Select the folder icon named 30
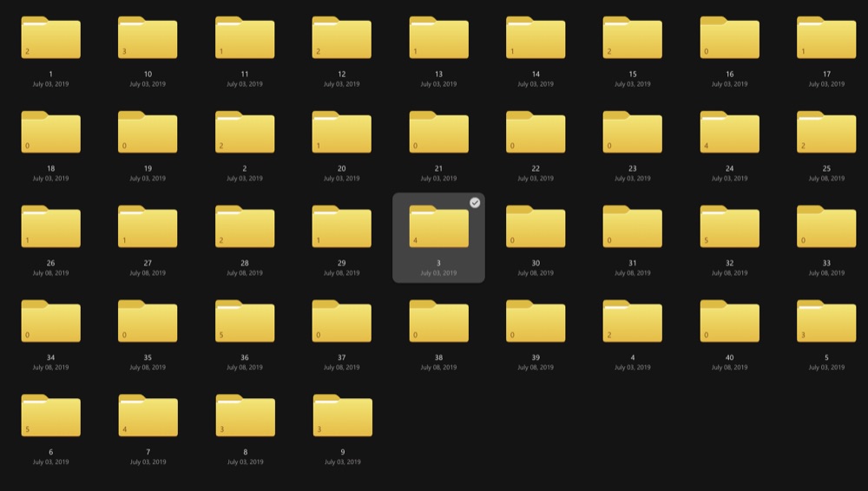The width and height of the screenshot is (868, 491). tap(536, 227)
